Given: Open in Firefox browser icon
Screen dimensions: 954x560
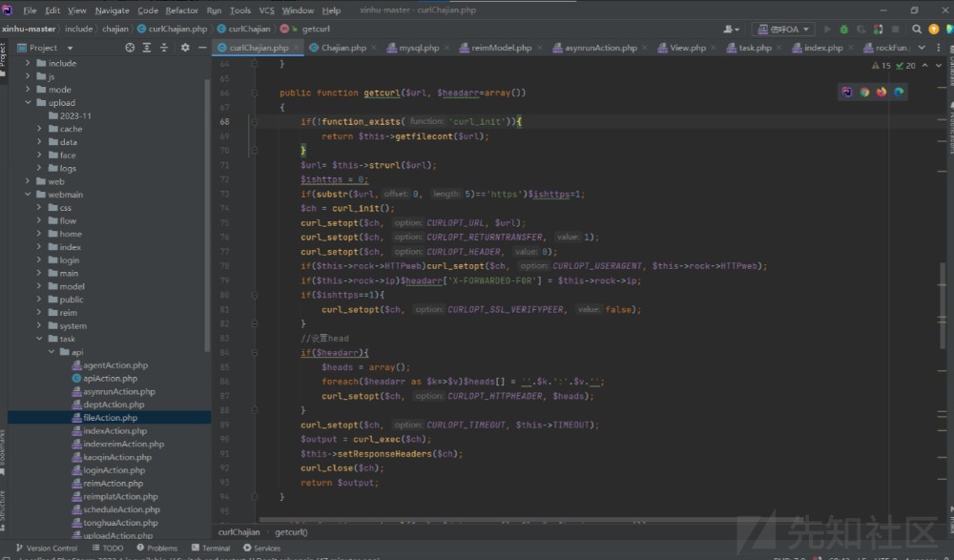Looking at the screenshot, I should coord(881,92).
